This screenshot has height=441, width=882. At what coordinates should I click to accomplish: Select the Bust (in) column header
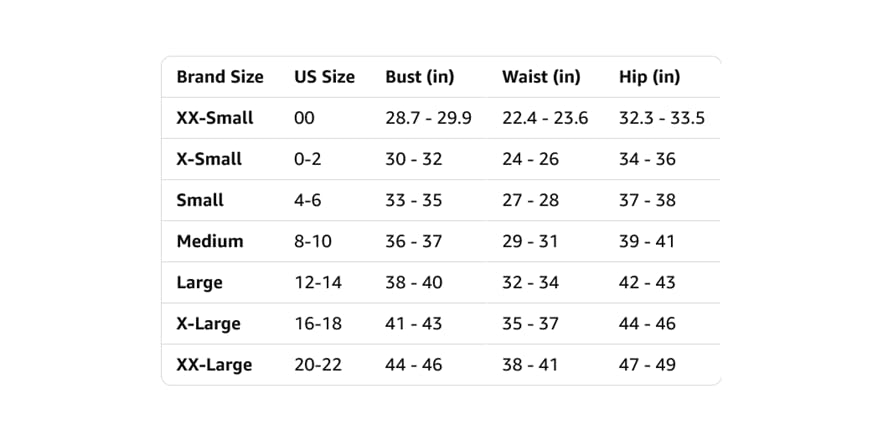pos(420,77)
